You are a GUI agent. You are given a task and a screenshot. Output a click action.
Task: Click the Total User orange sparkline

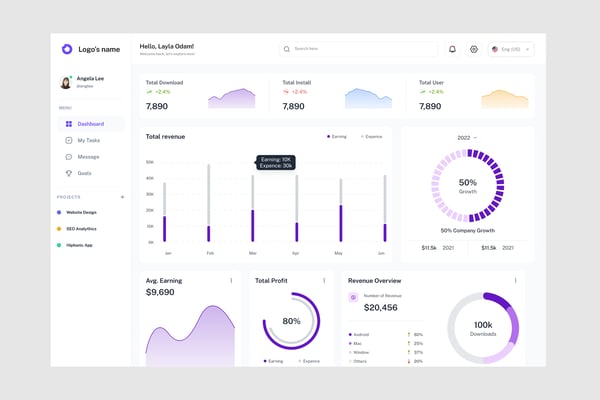505,99
